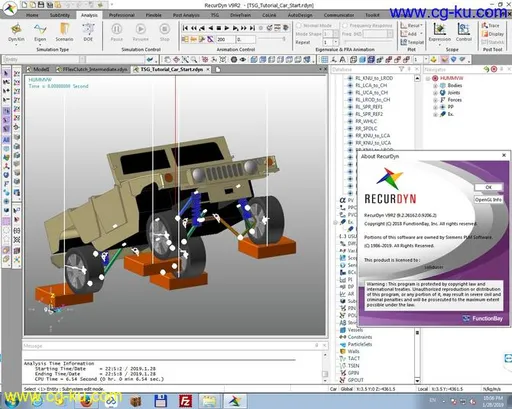Click the animation speed slider
Image resolution: width=512 pixels, height=409 pixels.
[x=271, y=39]
